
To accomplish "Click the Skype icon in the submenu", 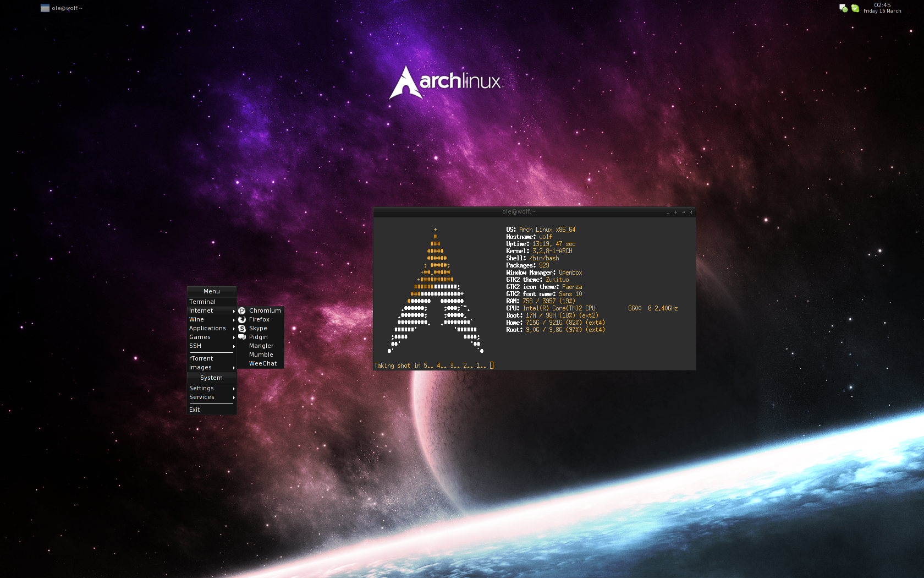I will (x=242, y=329).
